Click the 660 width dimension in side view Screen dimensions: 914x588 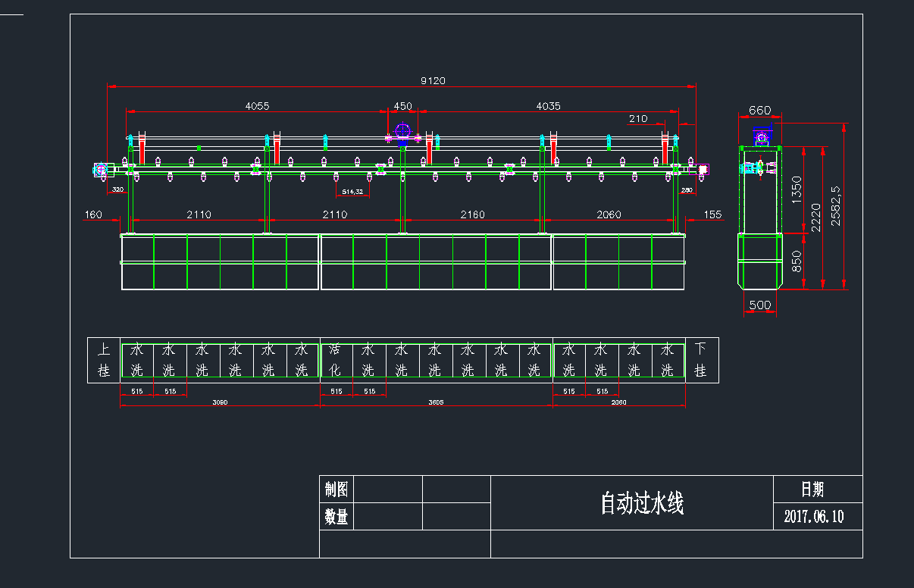click(x=759, y=111)
